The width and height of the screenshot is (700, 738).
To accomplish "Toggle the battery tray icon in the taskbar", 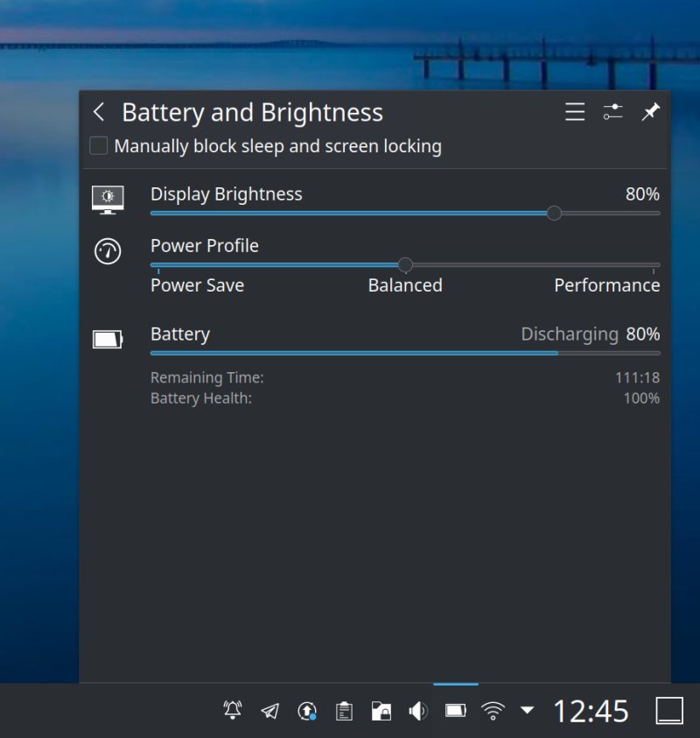I will point(455,710).
